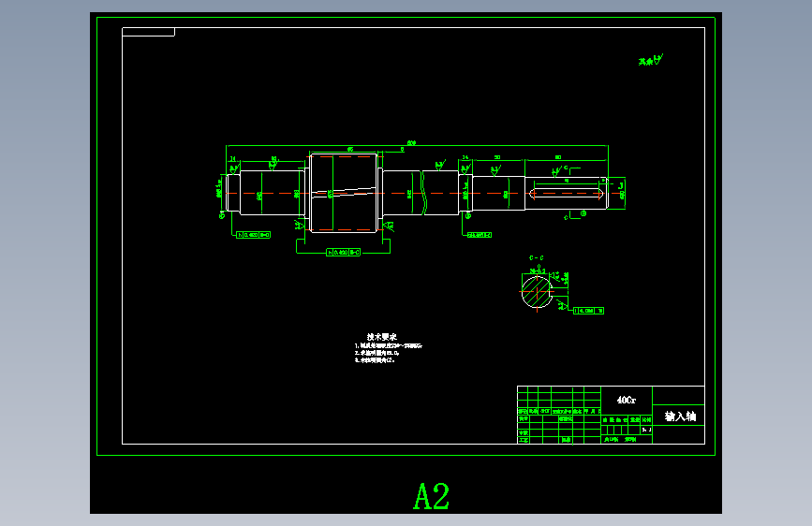Select the 输入轴 part name in title block
The height and width of the screenshot is (526, 812).
coord(680,416)
